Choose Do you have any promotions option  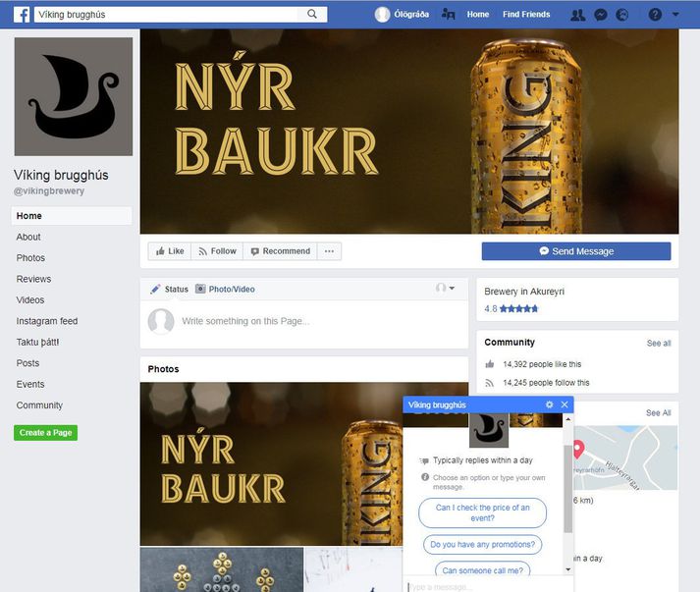[x=483, y=545]
